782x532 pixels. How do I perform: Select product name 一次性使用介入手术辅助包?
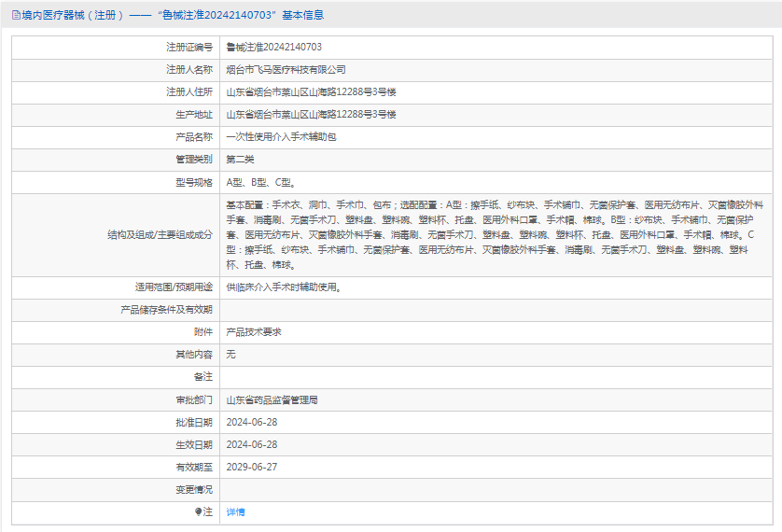click(281, 136)
